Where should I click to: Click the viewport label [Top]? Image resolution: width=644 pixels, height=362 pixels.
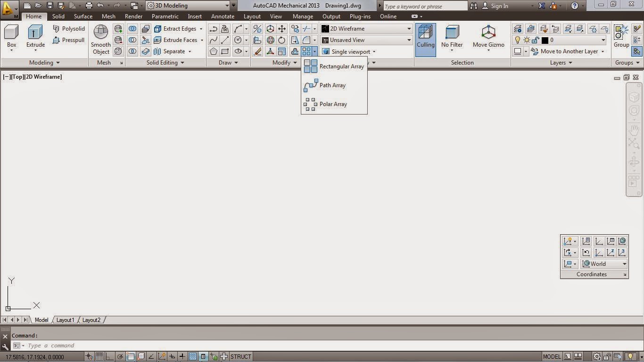coord(17,77)
